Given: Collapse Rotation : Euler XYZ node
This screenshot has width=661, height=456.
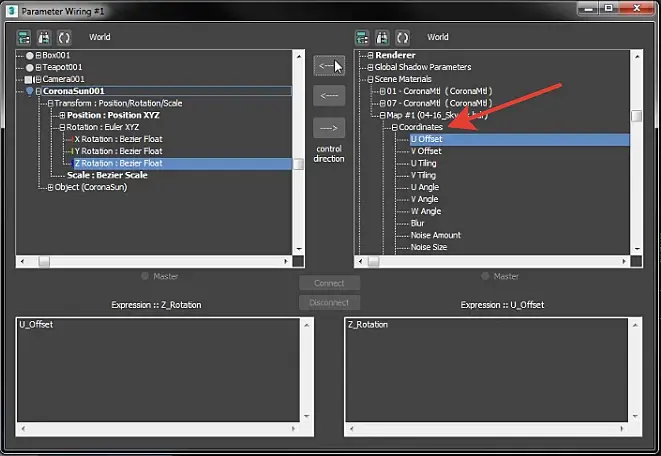Looking at the screenshot, I should click(62, 127).
